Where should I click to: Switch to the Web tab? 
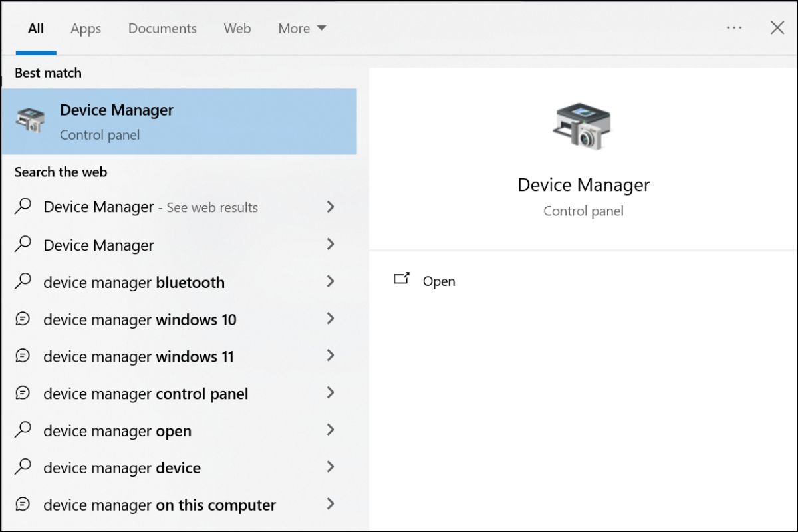coord(237,29)
